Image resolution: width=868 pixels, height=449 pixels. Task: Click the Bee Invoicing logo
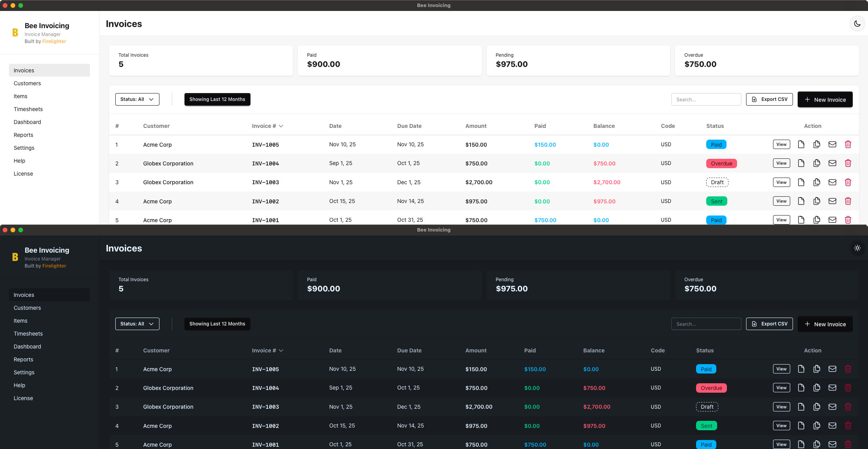(x=15, y=32)
